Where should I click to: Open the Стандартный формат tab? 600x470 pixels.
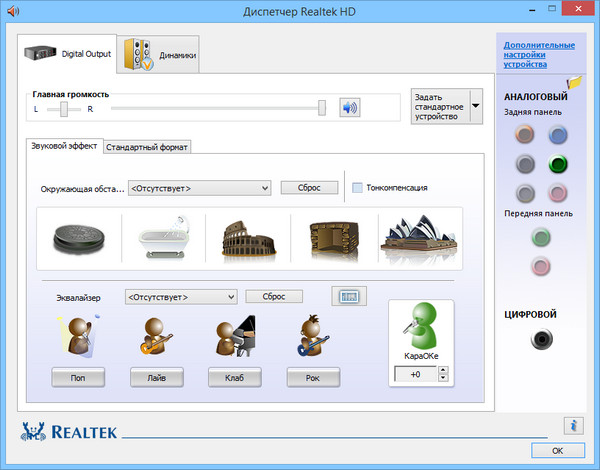tap(147, 147)
